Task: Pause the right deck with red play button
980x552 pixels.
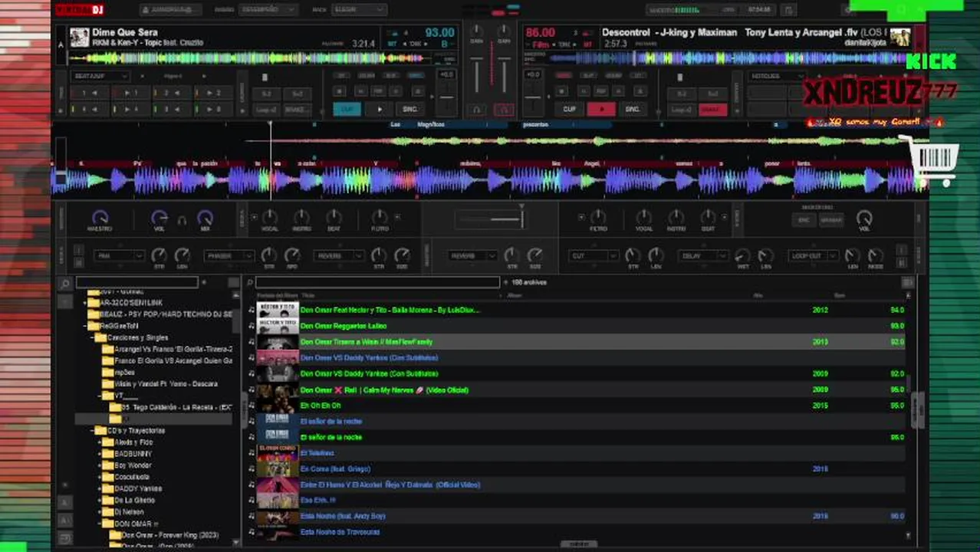Action: click(601, 110)
